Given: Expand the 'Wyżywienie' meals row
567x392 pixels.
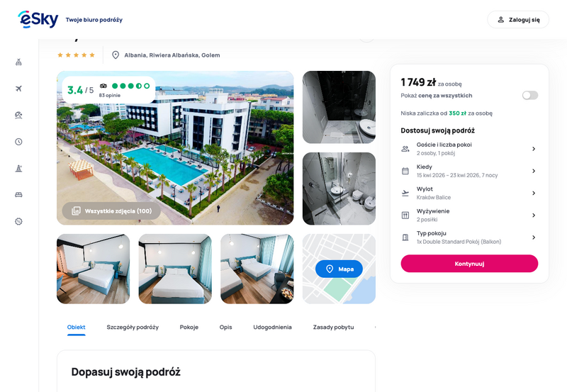Looking at the screenshot, I should point(469,215).
